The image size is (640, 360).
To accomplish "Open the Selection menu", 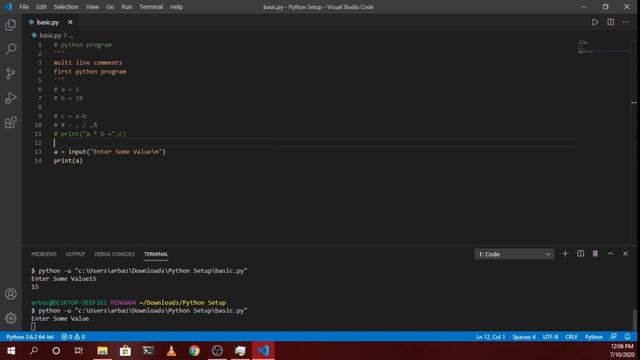I will coord(66,7).
